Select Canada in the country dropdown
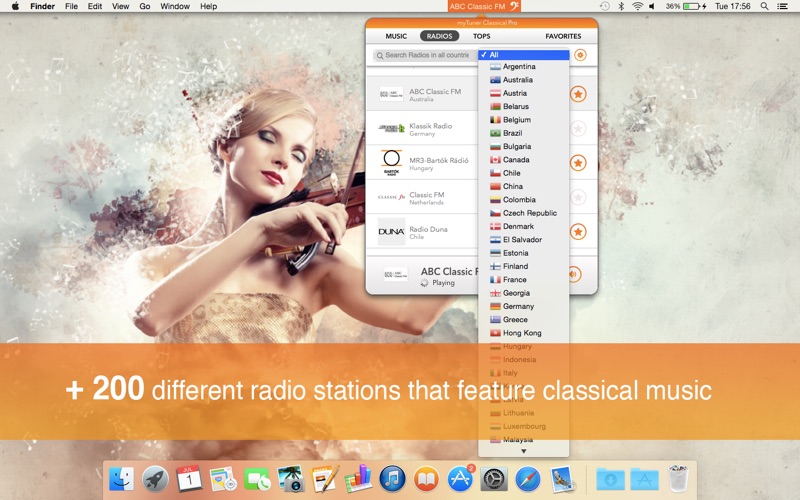Viewport: 800px width, 500px height. click(523, 160)
